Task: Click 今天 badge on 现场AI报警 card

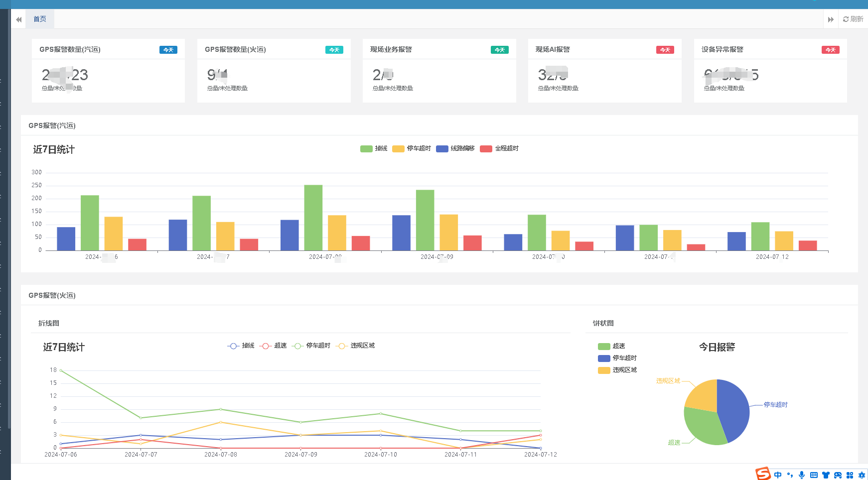Action: 665,50
